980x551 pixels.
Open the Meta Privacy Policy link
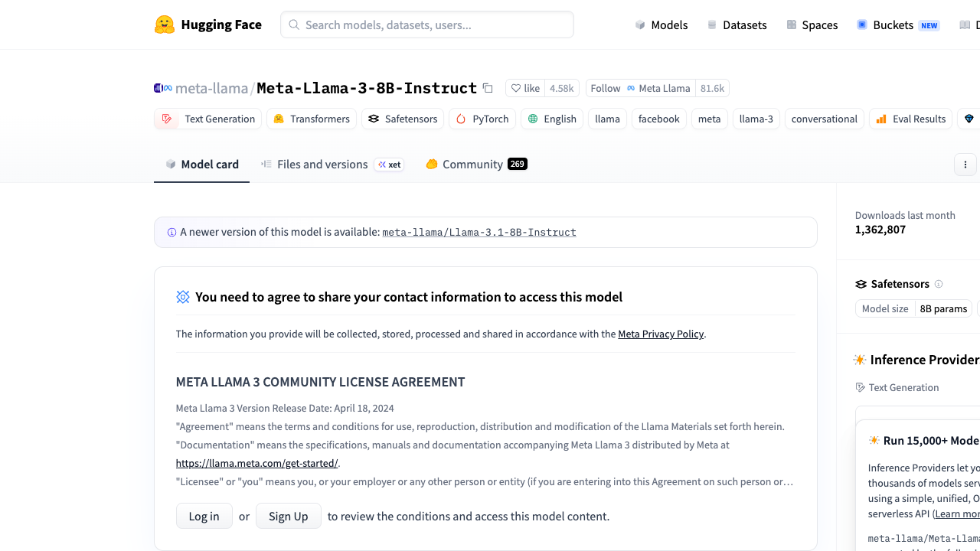point(661,334)
